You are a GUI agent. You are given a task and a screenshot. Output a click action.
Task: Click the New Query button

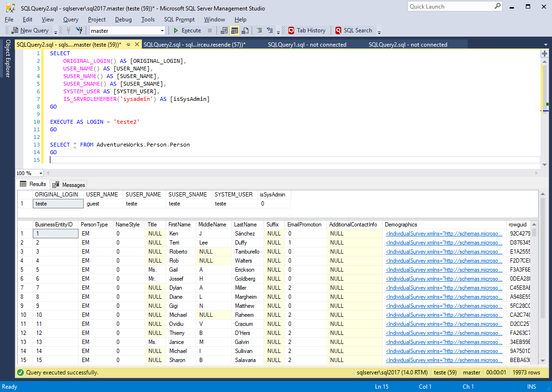30,30
